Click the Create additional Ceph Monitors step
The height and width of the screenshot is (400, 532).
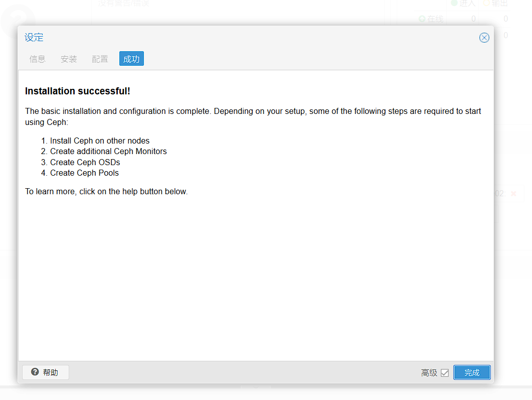(109, 152)
